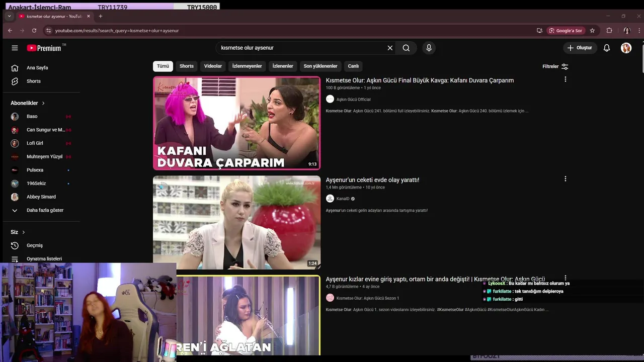This screenshot has height=362, width=644.
Task: Start voice search with microphone icon
Action: (x=429, y=48)
